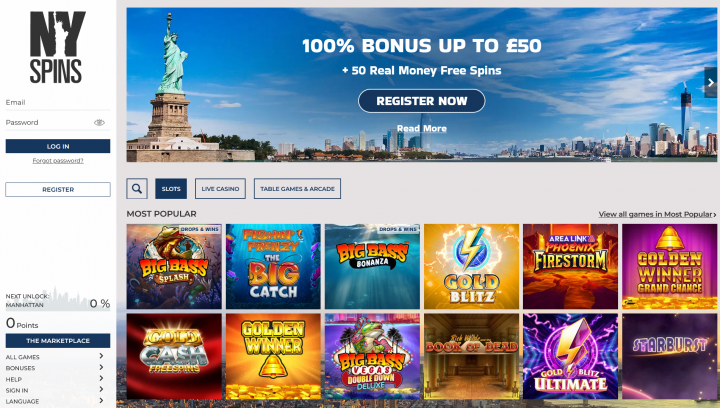Image resolution: width=720 pixels, height=408 pixels.
Task: Toggle password visibility eye icon
Action: pos(99,123)
